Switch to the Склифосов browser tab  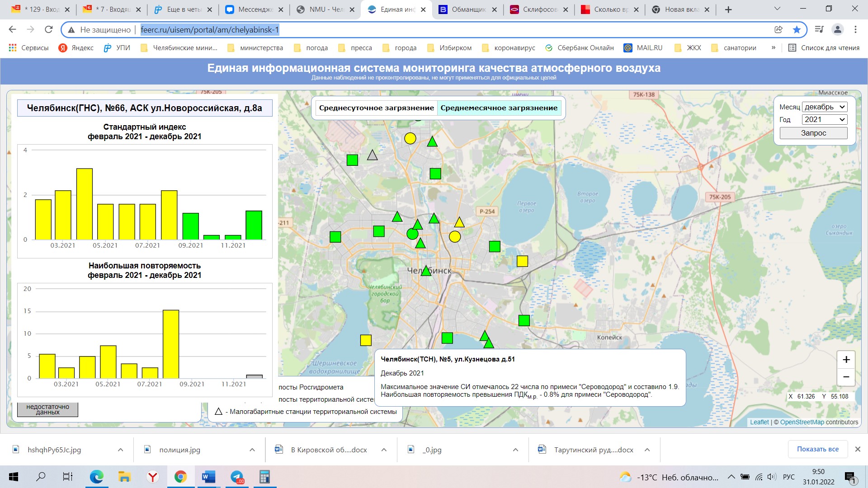[539, 9]
